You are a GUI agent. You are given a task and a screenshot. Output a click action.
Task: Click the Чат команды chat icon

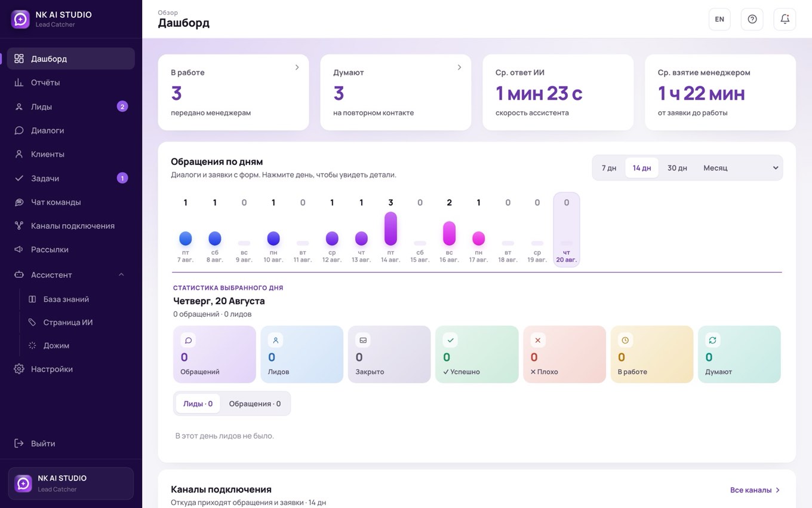pyautogui.click(x=19, y=202)
